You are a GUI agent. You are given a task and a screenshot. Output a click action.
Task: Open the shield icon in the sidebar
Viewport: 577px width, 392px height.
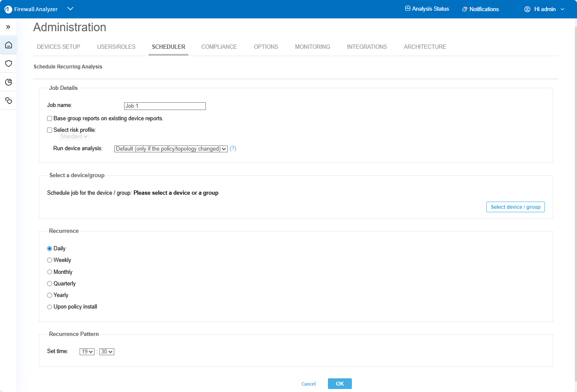(x=9, y=64)
